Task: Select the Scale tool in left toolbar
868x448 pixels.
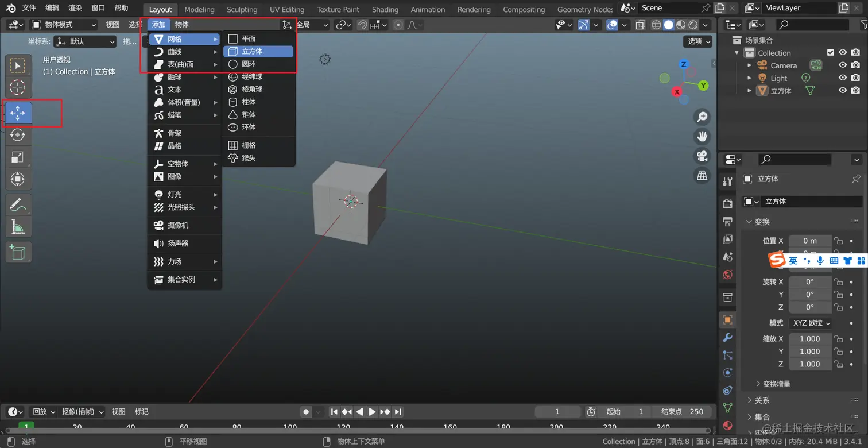Action: 18,157
